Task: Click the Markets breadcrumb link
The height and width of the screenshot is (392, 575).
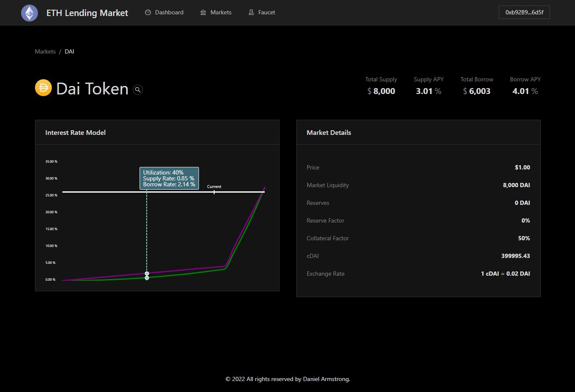Action: [x=45, y=51]
